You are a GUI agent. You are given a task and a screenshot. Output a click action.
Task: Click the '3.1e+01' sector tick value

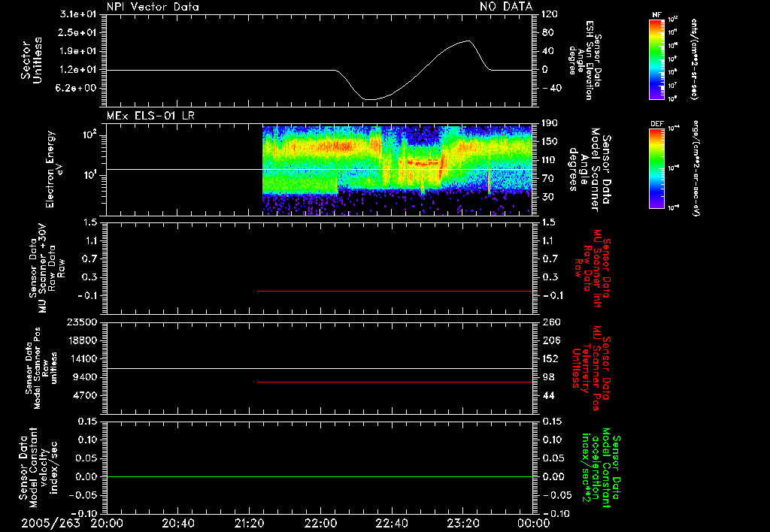tap(78, 14)
